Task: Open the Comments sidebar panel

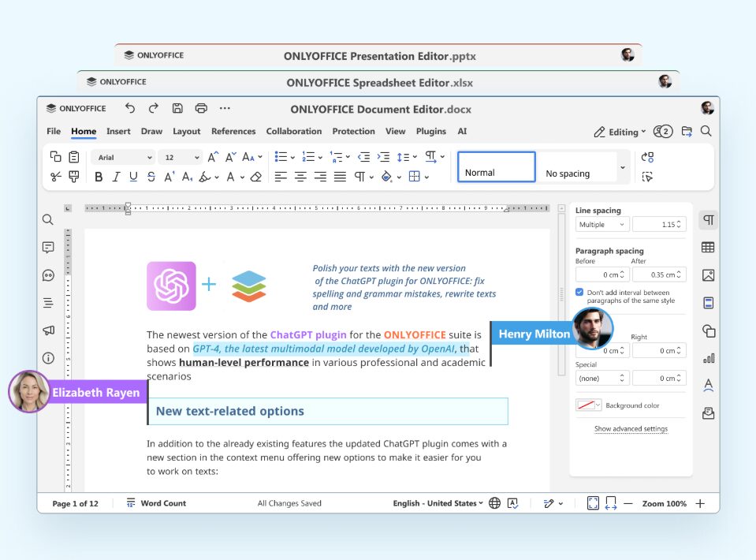Action: pos(48,248)
